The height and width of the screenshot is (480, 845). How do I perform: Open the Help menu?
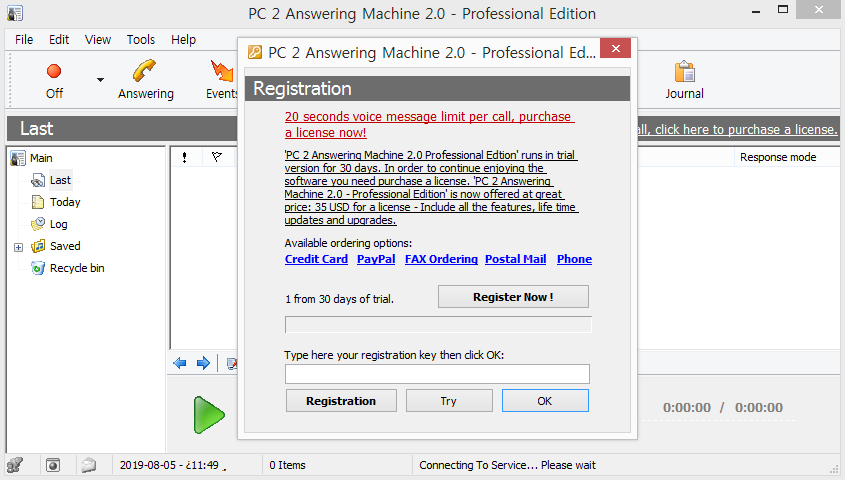tap(183, 39)
